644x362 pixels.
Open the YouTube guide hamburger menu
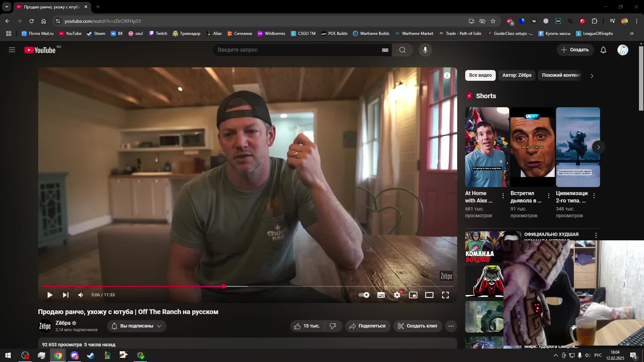[x=12, y=50]
